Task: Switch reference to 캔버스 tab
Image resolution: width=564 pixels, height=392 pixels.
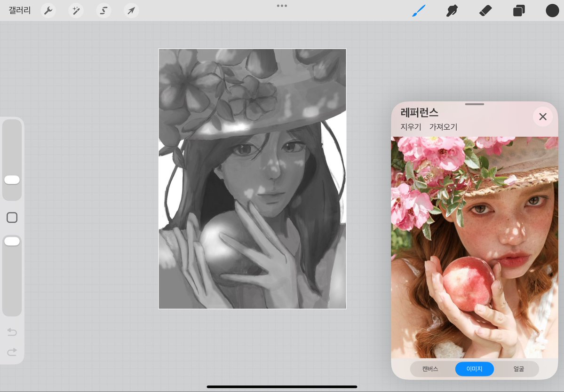Action: click(430, 369)
